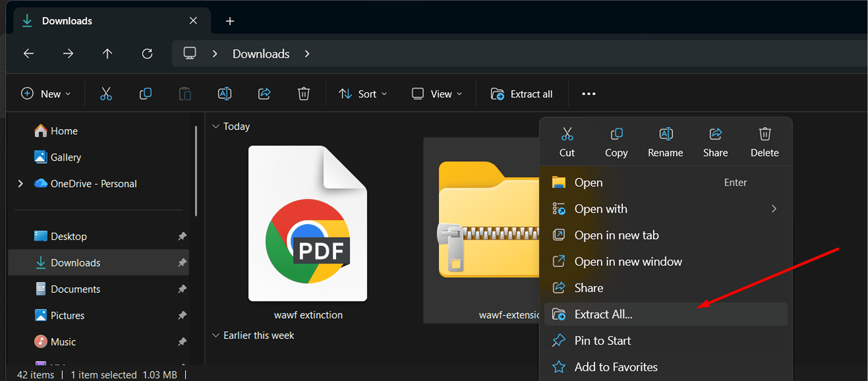This screenshot has height=381, width=868.
Task: Collapse the Earlier this week group
Action: click(216, 336)
